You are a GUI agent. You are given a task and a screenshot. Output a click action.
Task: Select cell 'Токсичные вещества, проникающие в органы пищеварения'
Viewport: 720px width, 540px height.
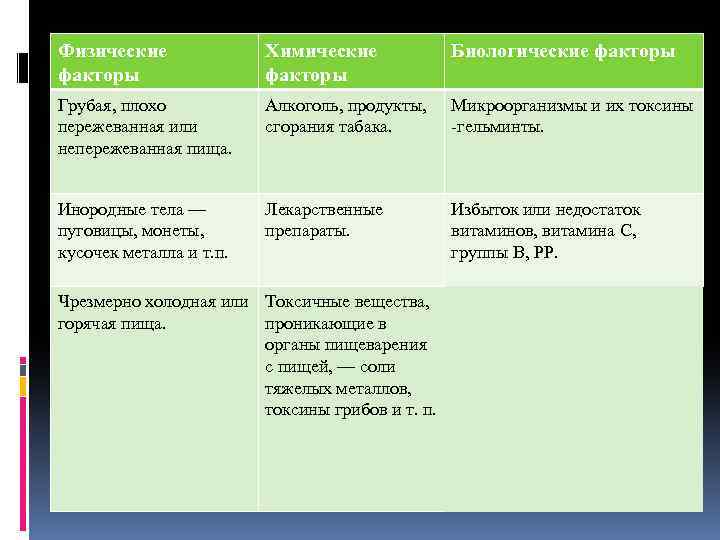point(351,399)
